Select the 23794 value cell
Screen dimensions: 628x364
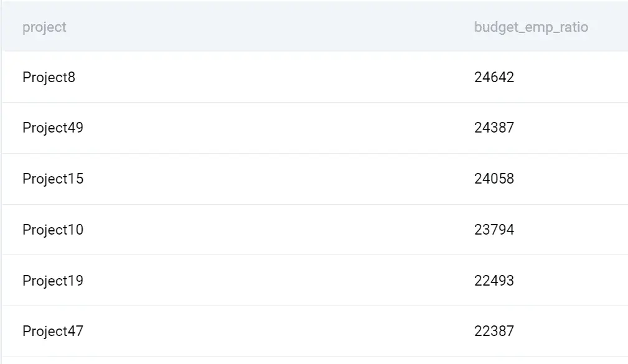[494, 230]
